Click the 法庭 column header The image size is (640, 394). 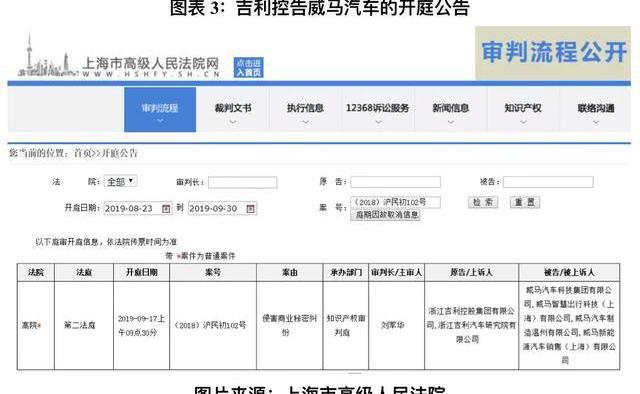coord(84,272)
